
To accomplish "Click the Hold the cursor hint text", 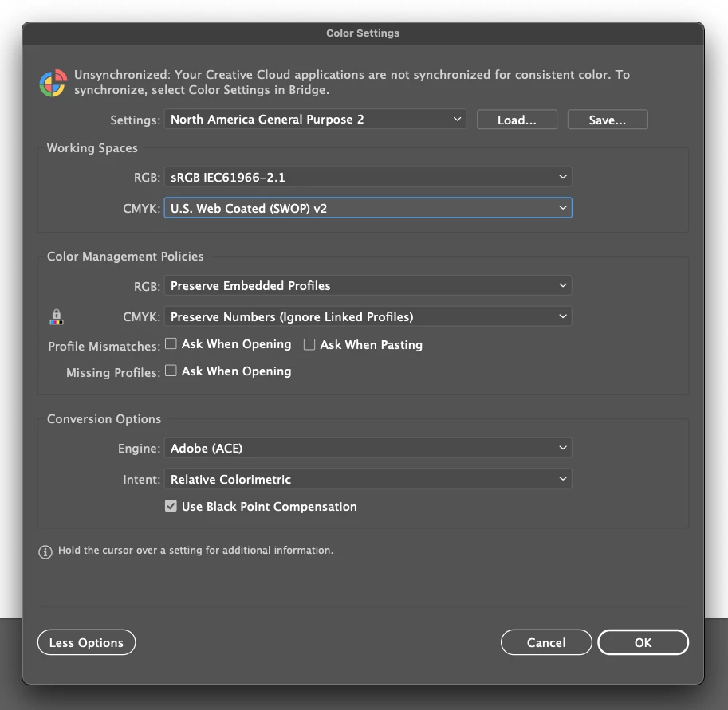I will click(195, 551).
